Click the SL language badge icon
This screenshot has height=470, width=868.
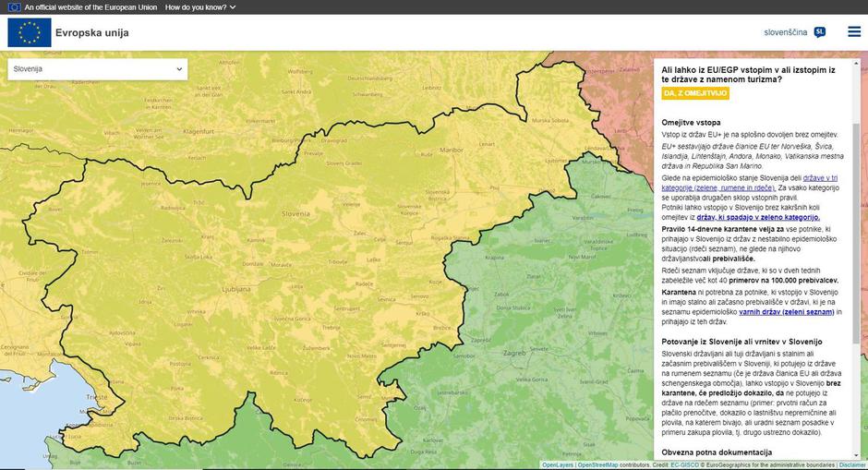tap(820, 32)
